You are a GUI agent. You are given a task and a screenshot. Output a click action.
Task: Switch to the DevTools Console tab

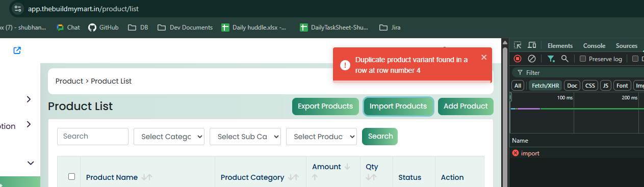(594, 45)
